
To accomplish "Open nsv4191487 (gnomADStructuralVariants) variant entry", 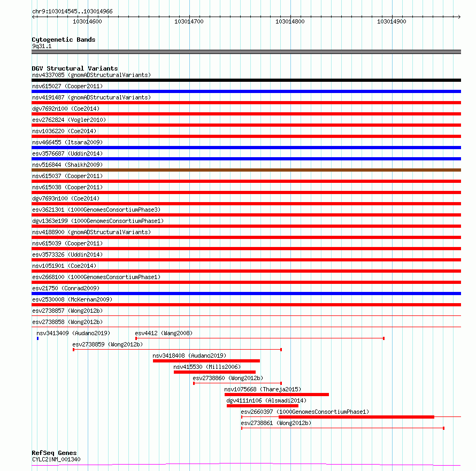I will click(x=91, y=97).
